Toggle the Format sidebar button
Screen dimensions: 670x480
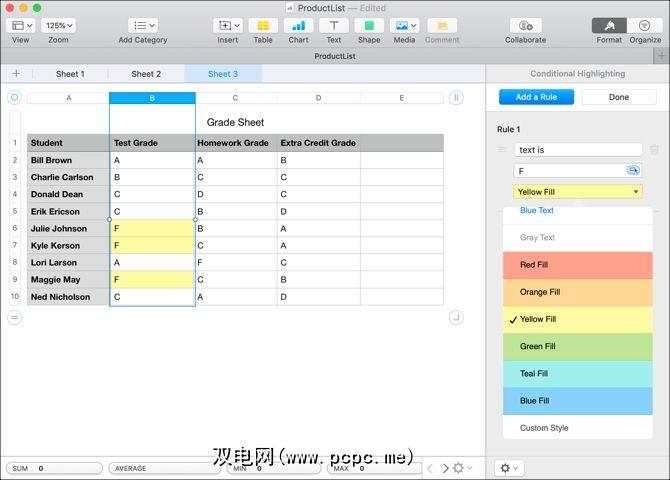pyautogui.click(x=609, y=26)
